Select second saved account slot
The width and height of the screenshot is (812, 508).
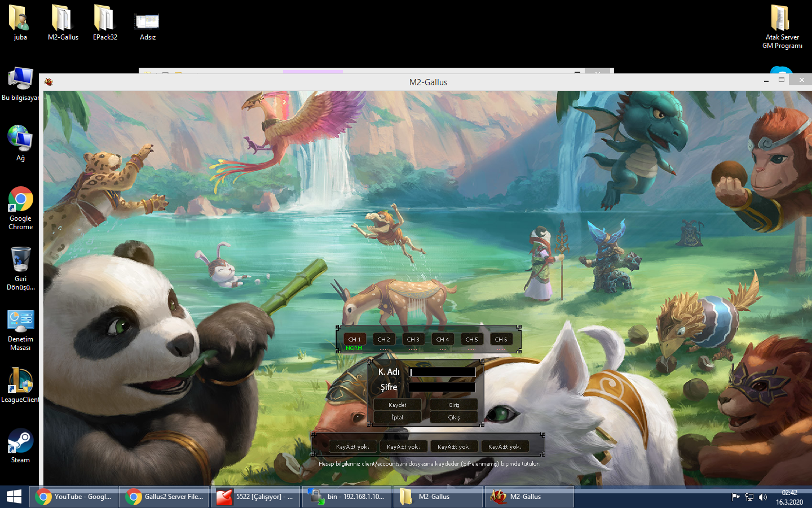click(404, 446)
